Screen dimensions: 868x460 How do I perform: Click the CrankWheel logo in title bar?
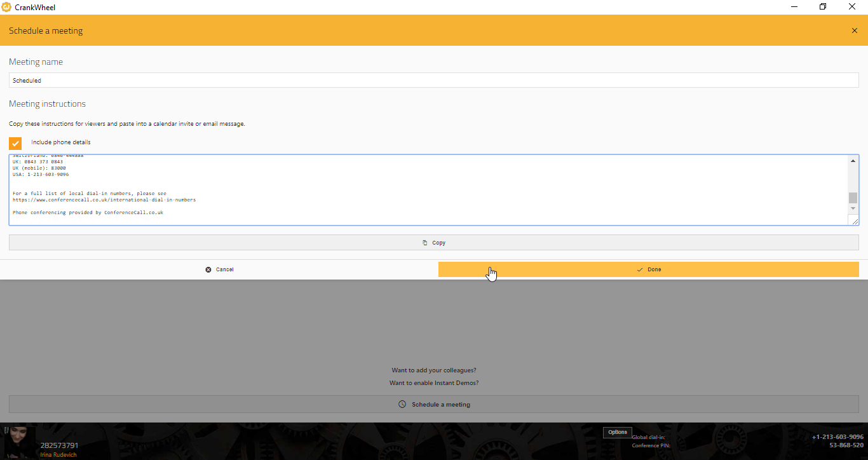coord(6,7)
